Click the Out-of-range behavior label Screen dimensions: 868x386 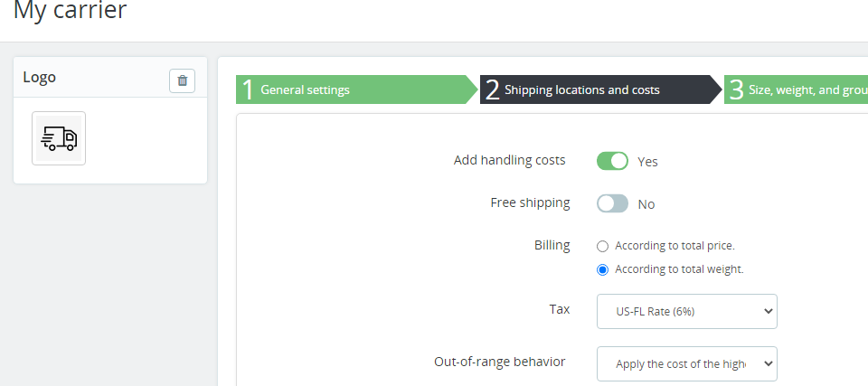500,362
